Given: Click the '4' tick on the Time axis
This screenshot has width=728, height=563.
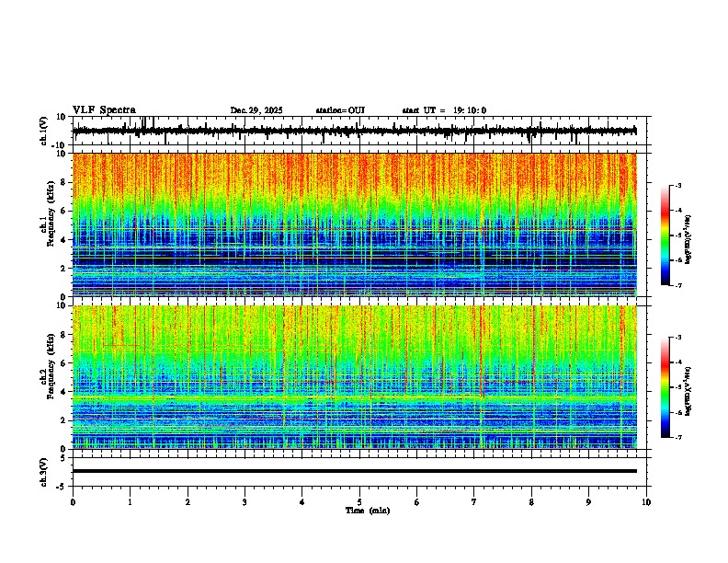Looking at the screenshot, I should coord(302,502).
